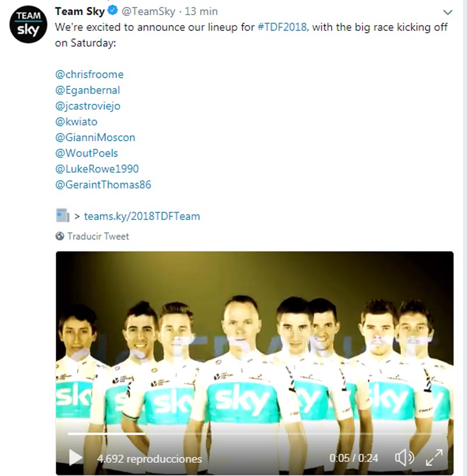The width and height of the screenshot is (467, 476).
Task: Seek on the video progress bar
Action: [x=254, y=434]
